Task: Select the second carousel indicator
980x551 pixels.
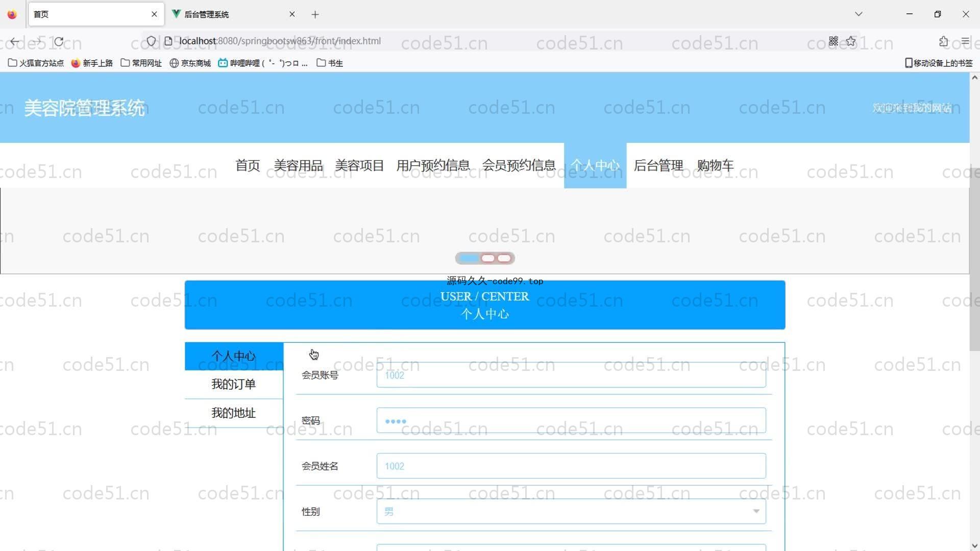Action: [x=488, y=258]
